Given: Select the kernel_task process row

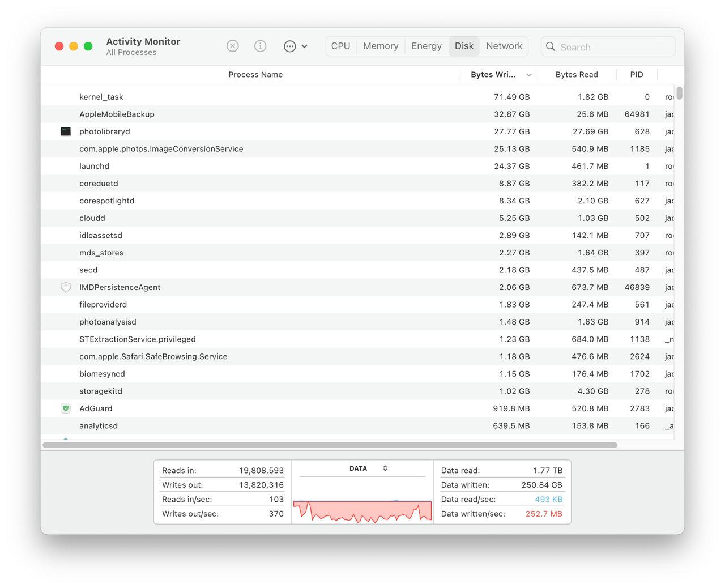Looking at the screenshot, I should pos(358,97).
